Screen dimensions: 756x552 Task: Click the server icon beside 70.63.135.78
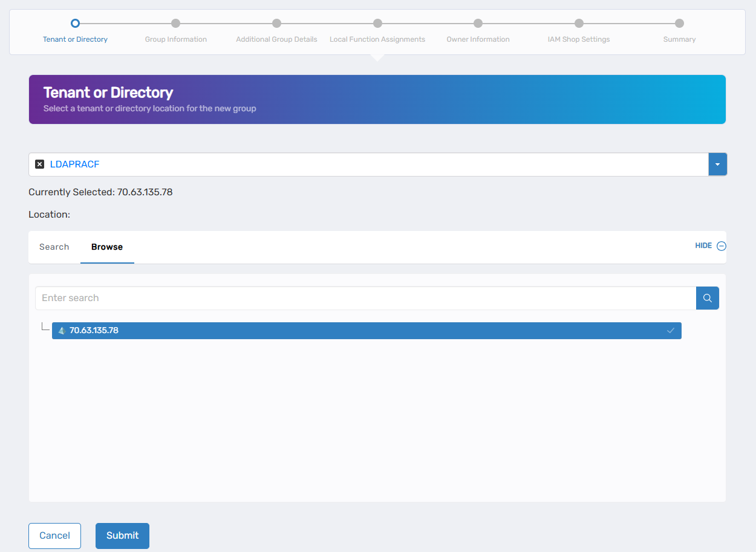pos(62,331)
